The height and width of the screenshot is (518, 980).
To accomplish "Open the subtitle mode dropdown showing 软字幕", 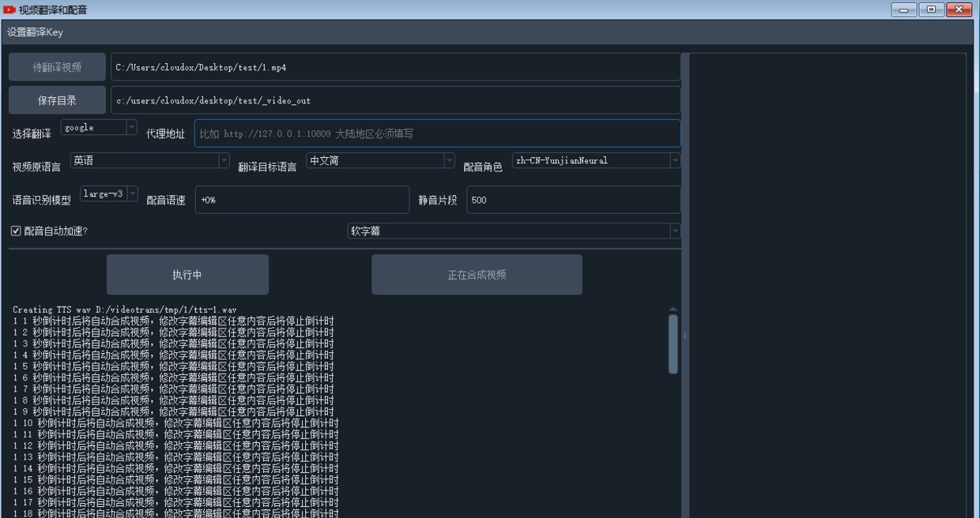I will [x=514, y=231].
